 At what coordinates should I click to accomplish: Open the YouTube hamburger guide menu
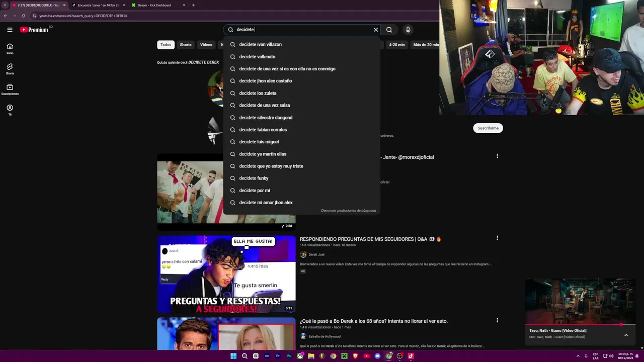pos(10,30)
